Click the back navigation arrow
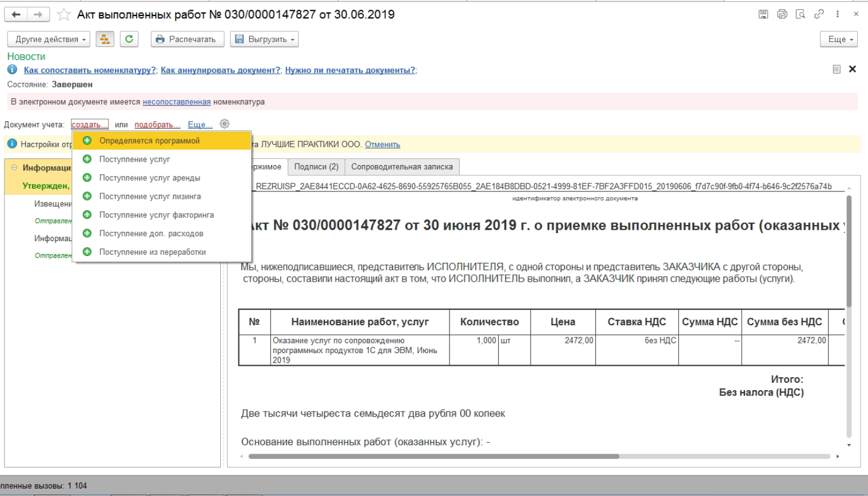Screen dimensions: 868x496 click(x=16, y=15)
